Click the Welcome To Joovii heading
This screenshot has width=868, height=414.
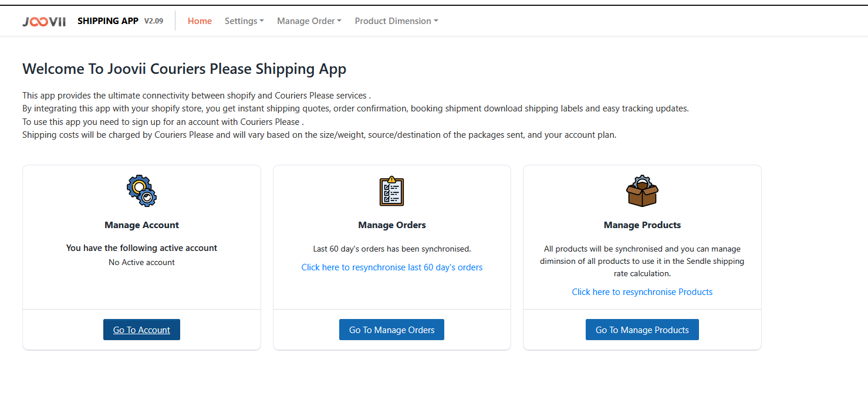coord(184,69)
